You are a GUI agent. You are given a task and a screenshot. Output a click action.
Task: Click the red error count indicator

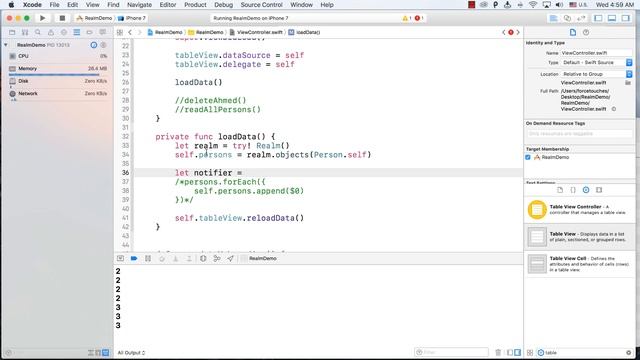pos(419,18)
